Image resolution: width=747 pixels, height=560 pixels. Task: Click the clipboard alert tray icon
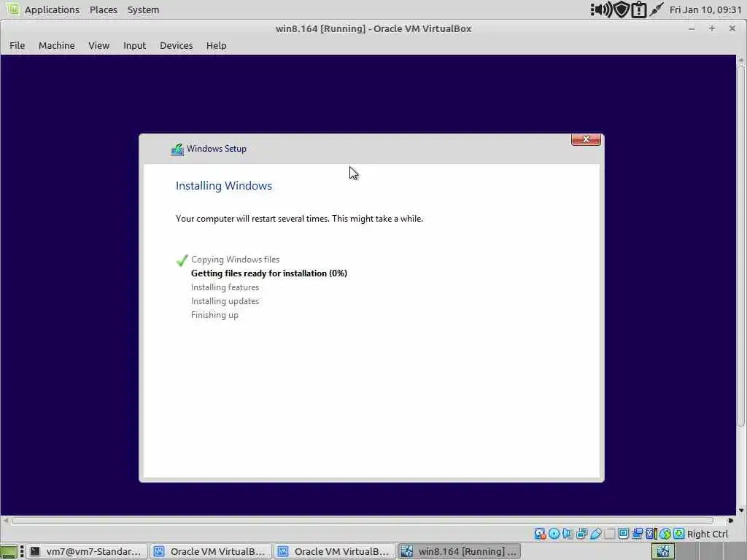[638, 9]
